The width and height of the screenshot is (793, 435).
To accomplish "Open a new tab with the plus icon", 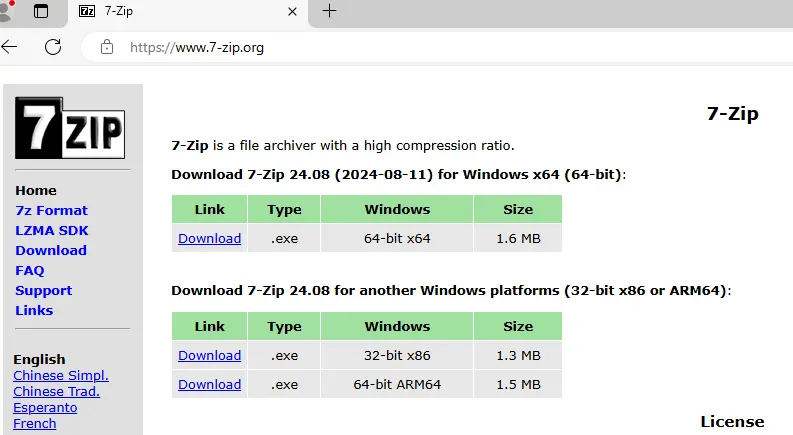I will point(329,11).
